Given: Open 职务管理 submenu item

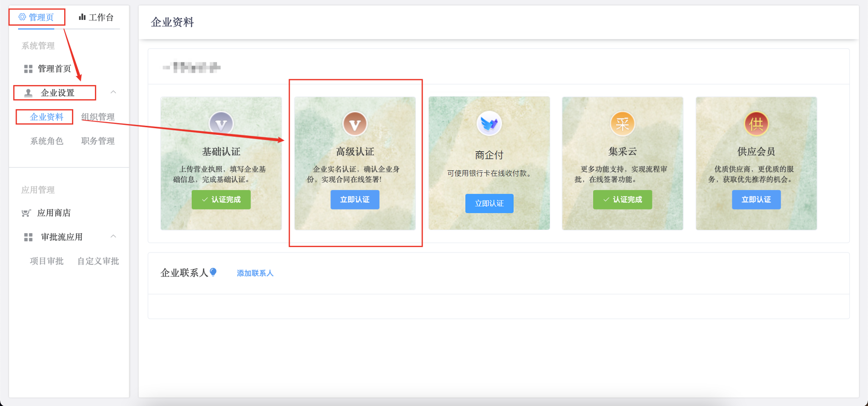Looking at the screenshot, I should click(98, 141).
